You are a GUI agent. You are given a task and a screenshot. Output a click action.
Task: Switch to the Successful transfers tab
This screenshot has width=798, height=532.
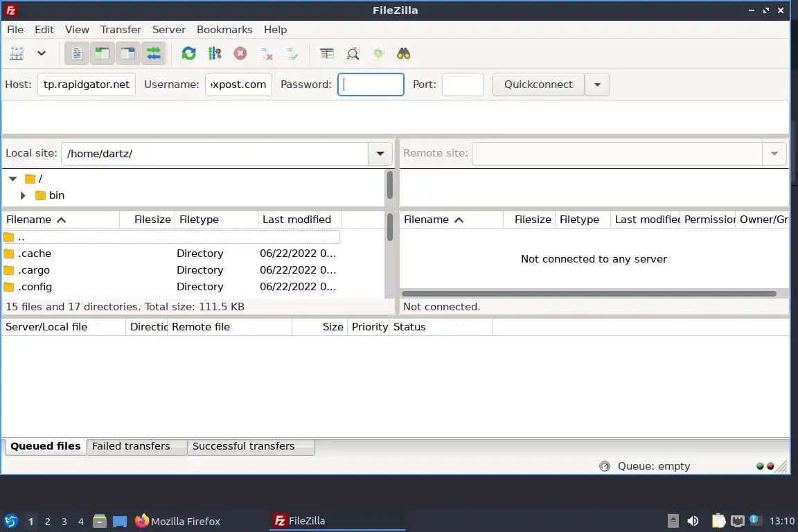(251, 447)
